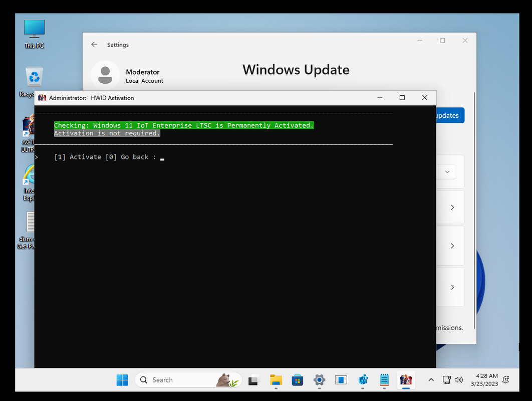Open the notifications tray icon

click(x=506, y=380)
